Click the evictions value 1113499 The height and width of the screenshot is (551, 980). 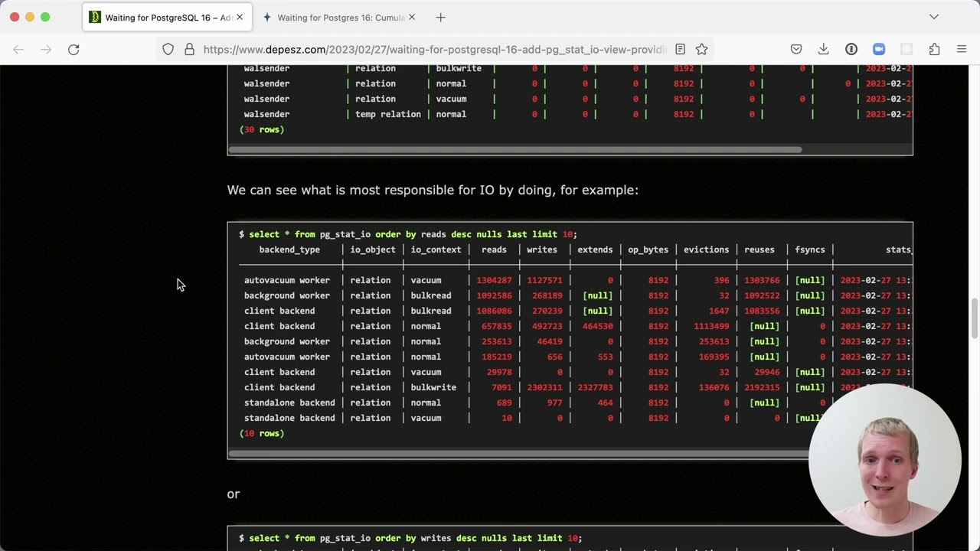click(711, 326)
